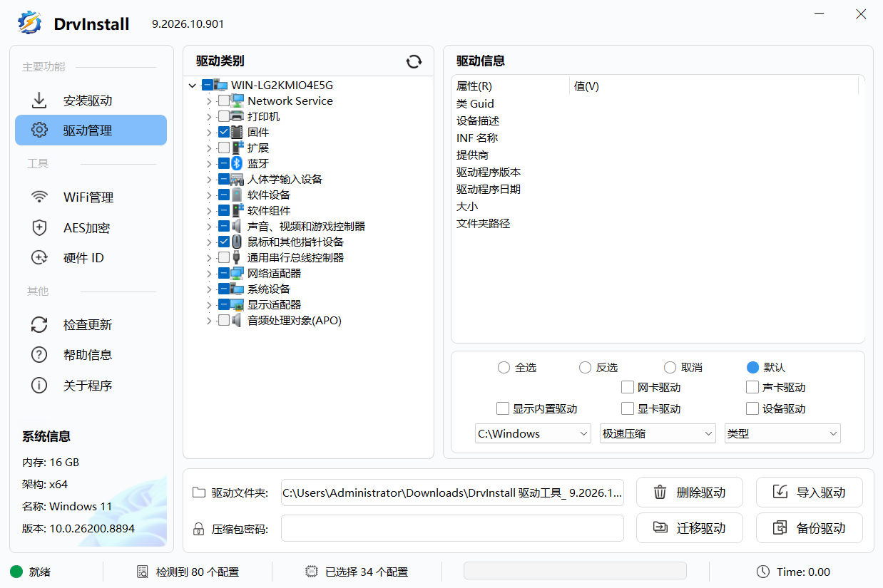
Task: Tick the 网卡驱动 checkbox
Action: coord(628,388)
